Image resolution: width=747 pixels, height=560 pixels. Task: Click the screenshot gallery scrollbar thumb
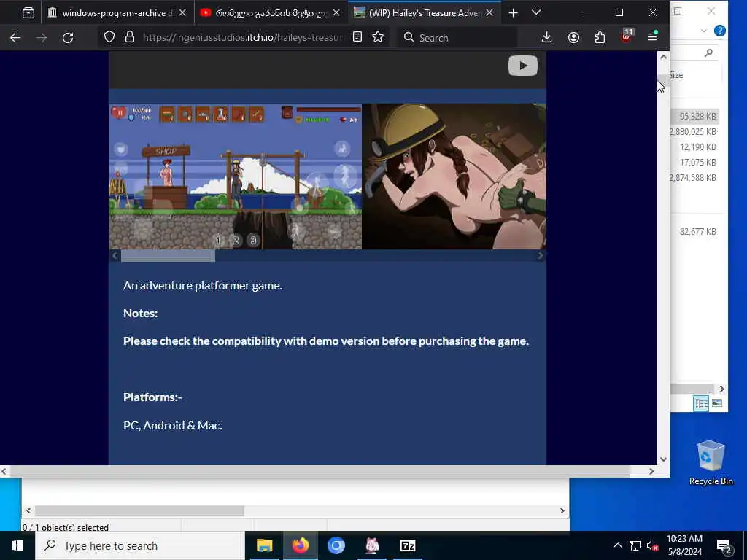(x=168, y=256)
